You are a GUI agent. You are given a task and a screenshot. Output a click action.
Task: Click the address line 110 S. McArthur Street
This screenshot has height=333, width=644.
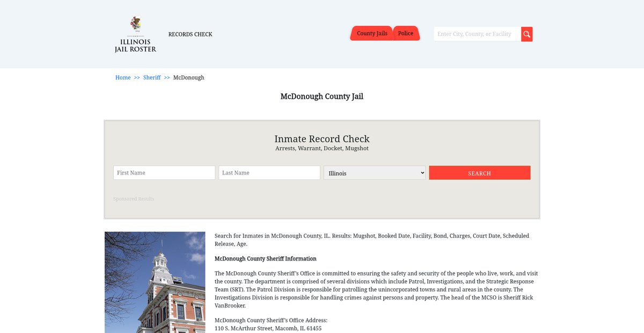268,328
